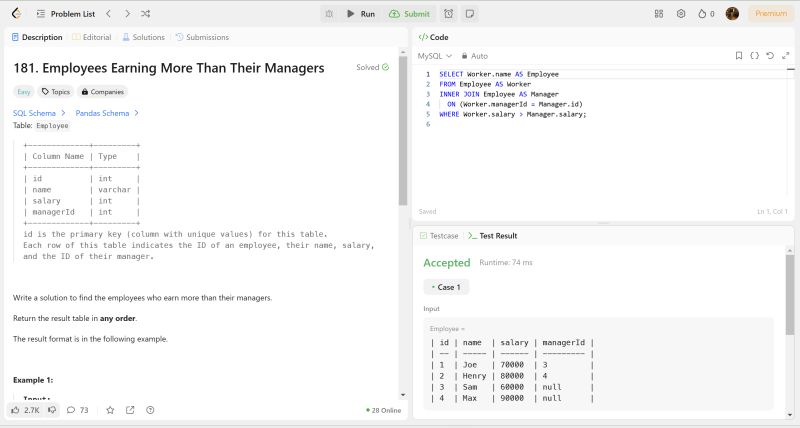Open the Pandas Schema link
Viewport: 800px width, 428px height.
tap(107, 113)
